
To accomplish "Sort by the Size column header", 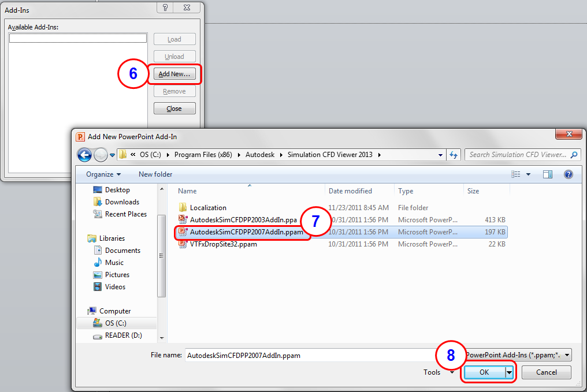I will coord(473,191).
